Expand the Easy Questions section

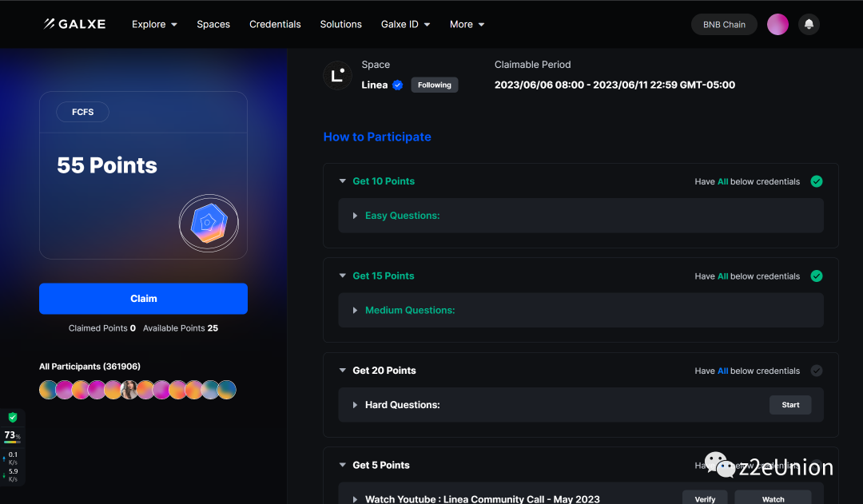click(x=356, y=216)
